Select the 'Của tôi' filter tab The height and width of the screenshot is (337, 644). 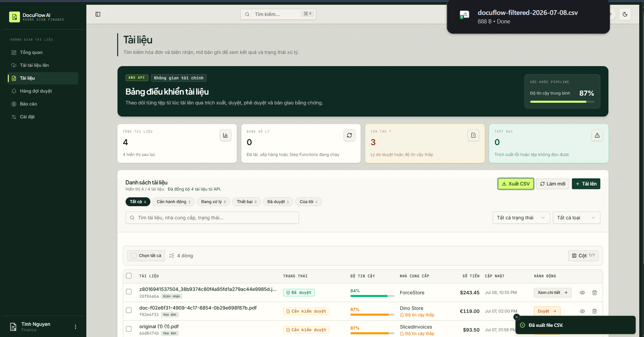click(308, 202)
